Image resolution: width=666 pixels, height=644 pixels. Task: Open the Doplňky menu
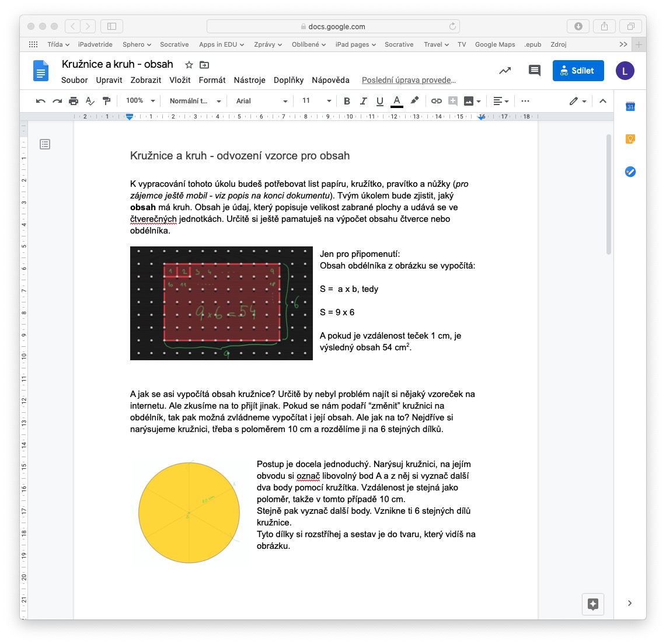click(288, 81)
